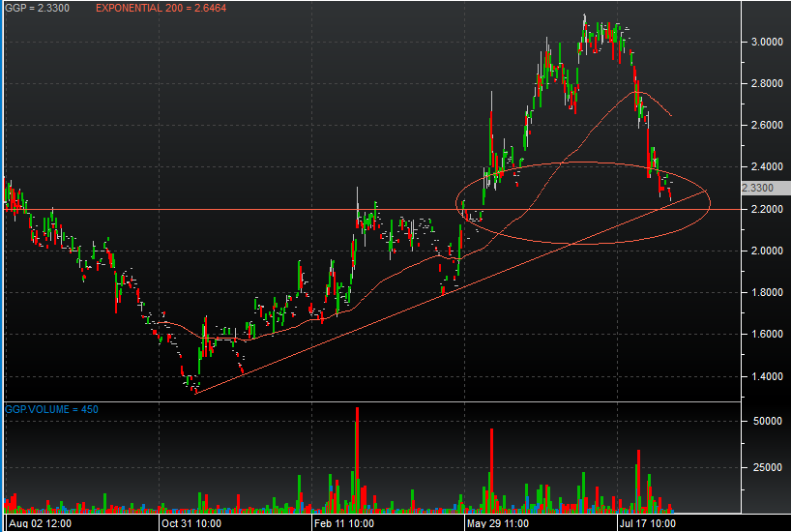791x532 pixels.
Task: Click the Jul 17 10:00 date marker
Action: 648,523
